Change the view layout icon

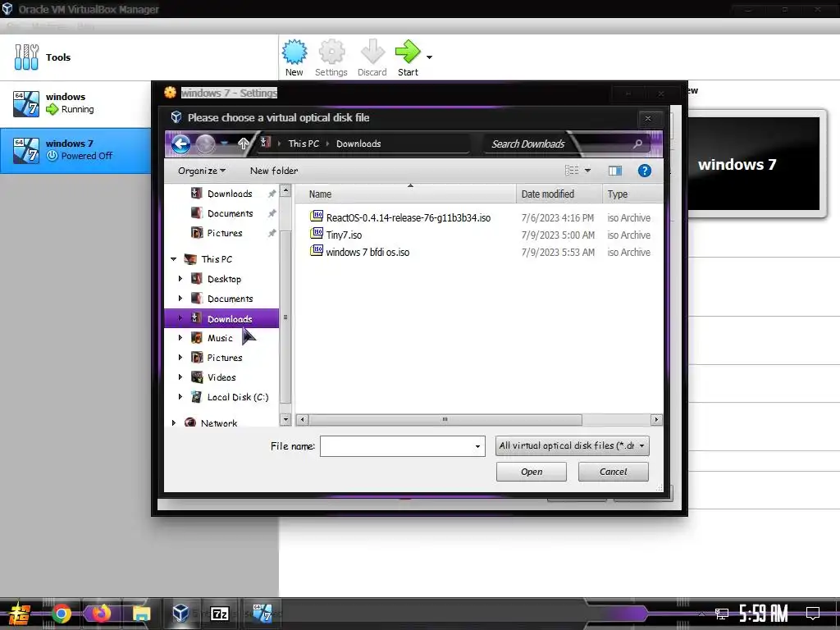click(572, 171)
